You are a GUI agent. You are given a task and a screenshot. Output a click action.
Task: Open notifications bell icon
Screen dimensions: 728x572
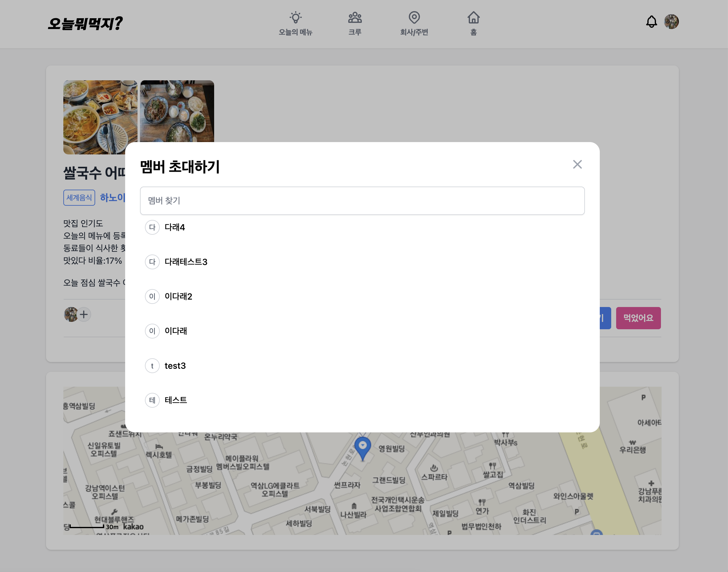click(x=651, y=22)
